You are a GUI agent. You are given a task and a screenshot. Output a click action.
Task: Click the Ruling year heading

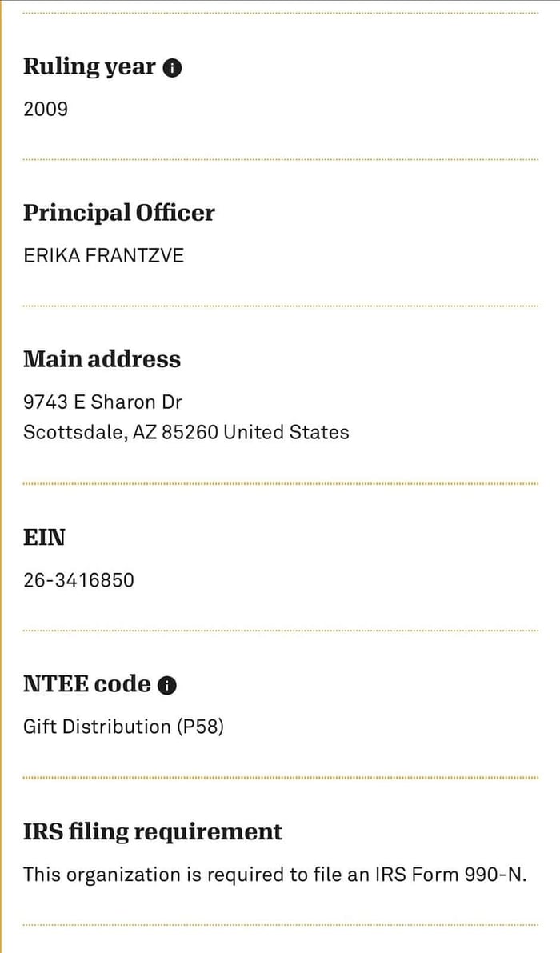[89, 66]
